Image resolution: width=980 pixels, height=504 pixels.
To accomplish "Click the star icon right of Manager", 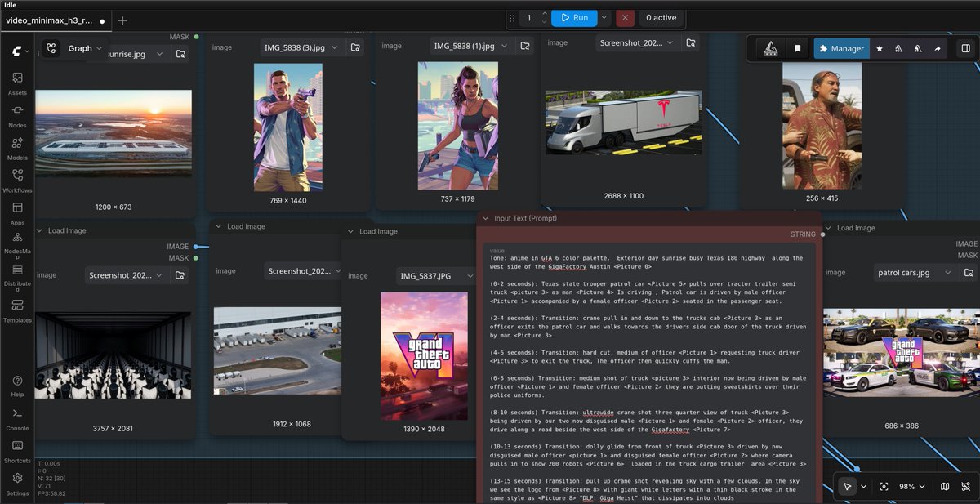I will [880, 48].
